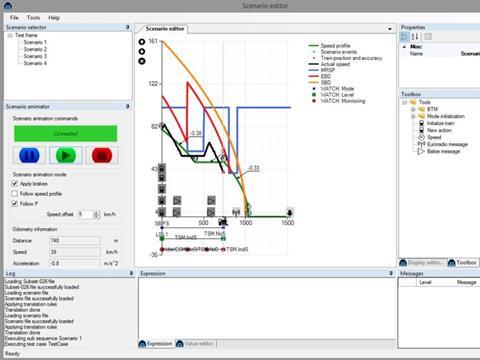Toggle the Apply brakes checkbox
The image size is (480, 360).
pyautogui.click(x=15, y=184)
